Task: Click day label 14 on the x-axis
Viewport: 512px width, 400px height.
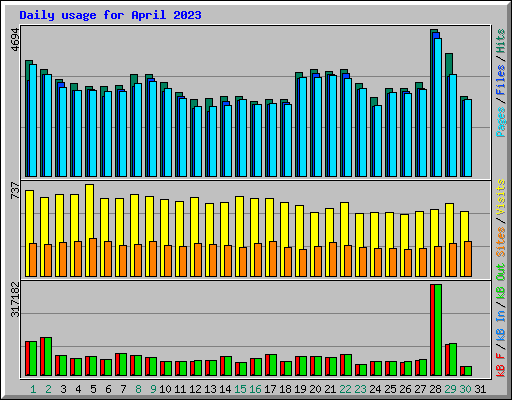Action: pos(225,389)
